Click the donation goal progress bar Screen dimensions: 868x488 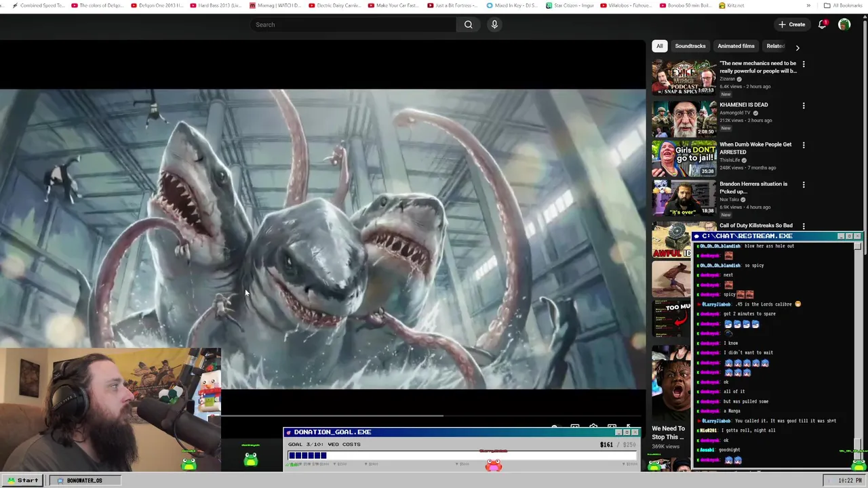[462, 455]
